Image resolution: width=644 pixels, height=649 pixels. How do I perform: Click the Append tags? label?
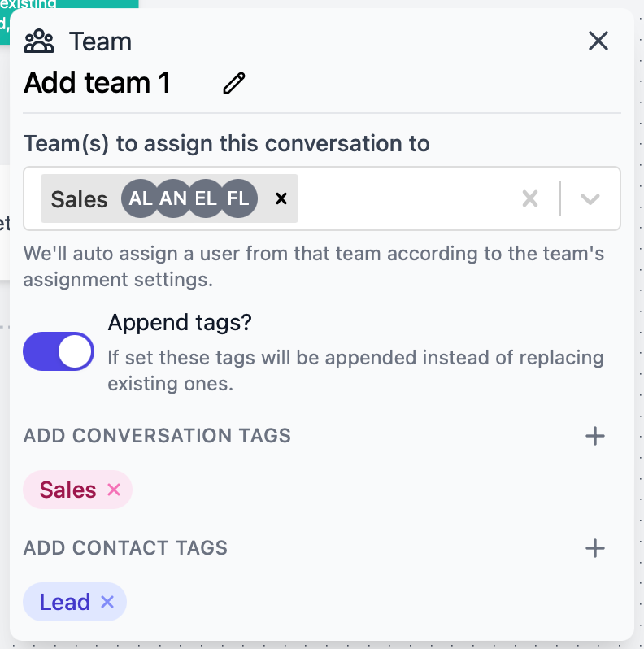click(x=180, y=323)
